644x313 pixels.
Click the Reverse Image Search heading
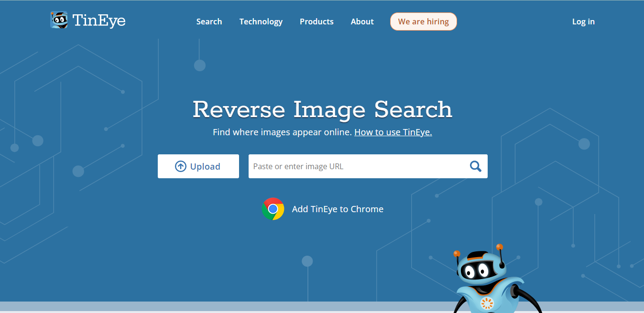[322, 109]
